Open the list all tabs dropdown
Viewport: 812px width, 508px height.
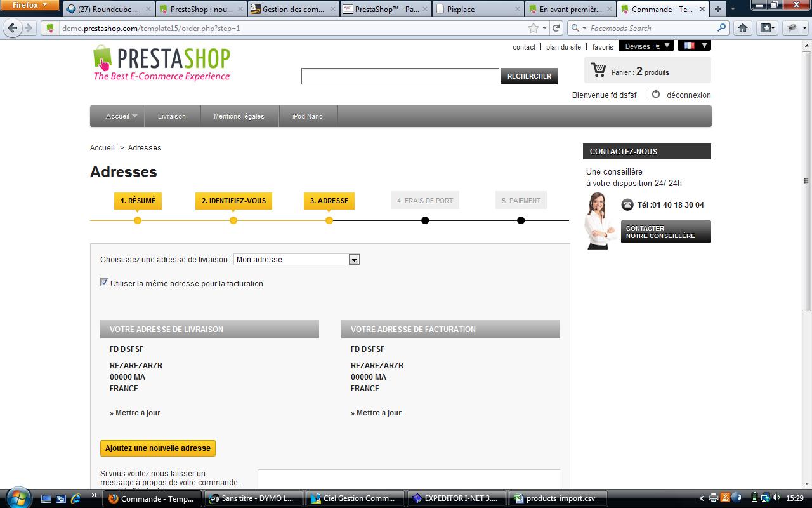coord(733,9)
